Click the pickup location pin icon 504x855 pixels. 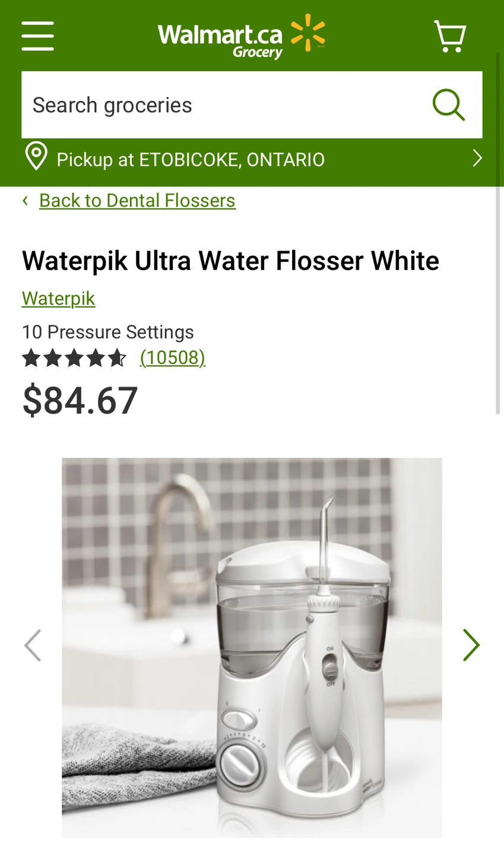(36, 157)
